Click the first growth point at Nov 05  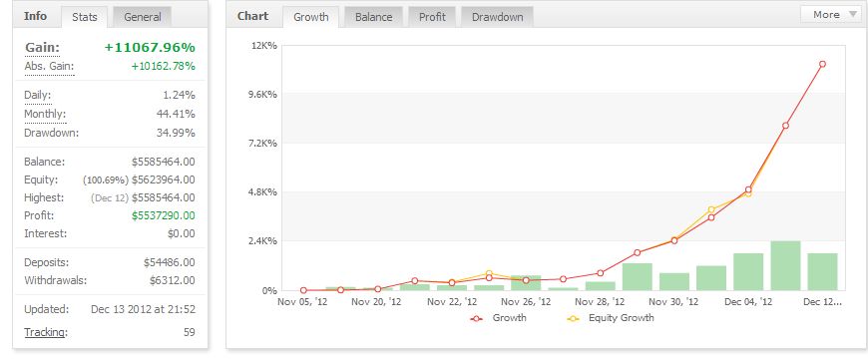point(303,290)
